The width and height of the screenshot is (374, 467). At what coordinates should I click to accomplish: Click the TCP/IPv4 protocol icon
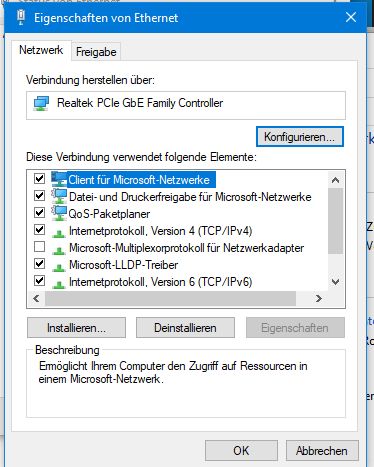click(59, 233)
